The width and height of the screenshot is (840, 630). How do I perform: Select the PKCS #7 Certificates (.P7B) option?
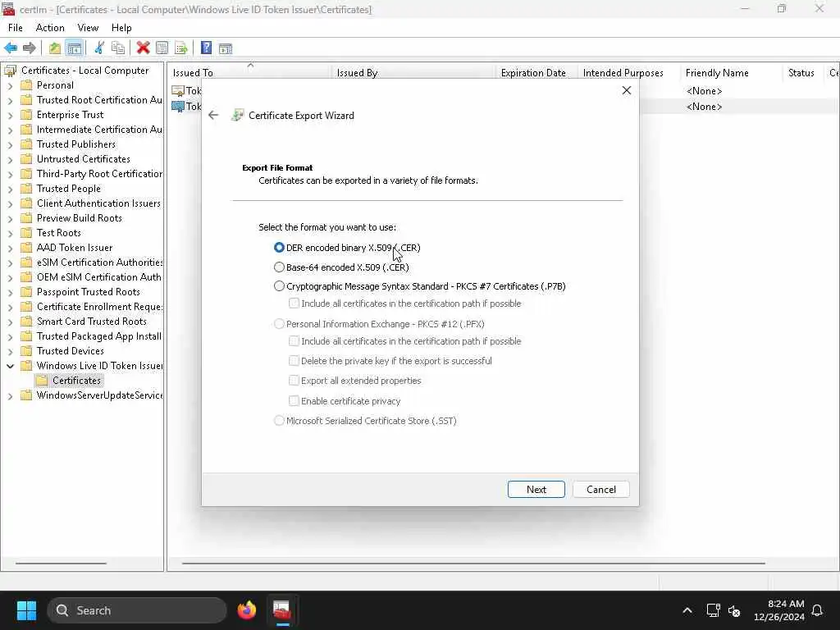(x=279, y=286)
